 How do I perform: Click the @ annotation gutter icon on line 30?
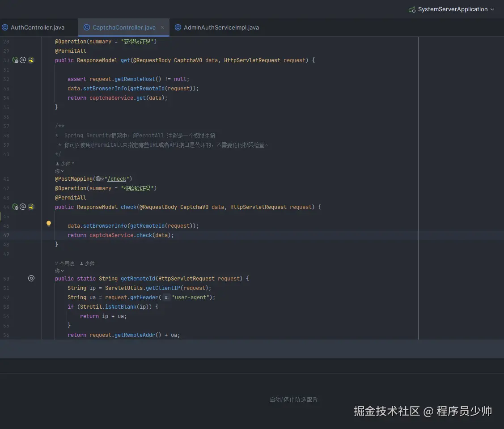tap(23, 60)
